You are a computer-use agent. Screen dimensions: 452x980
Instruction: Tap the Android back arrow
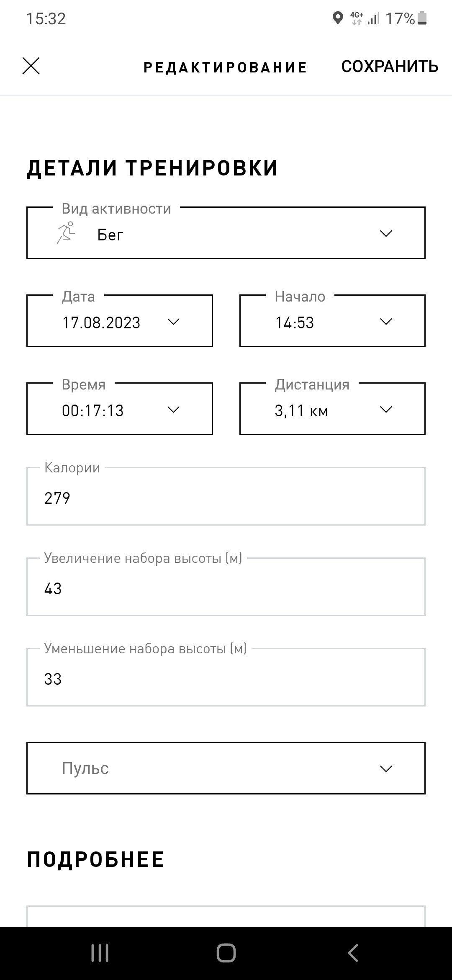pyautogui.click(x=353, y=953)
